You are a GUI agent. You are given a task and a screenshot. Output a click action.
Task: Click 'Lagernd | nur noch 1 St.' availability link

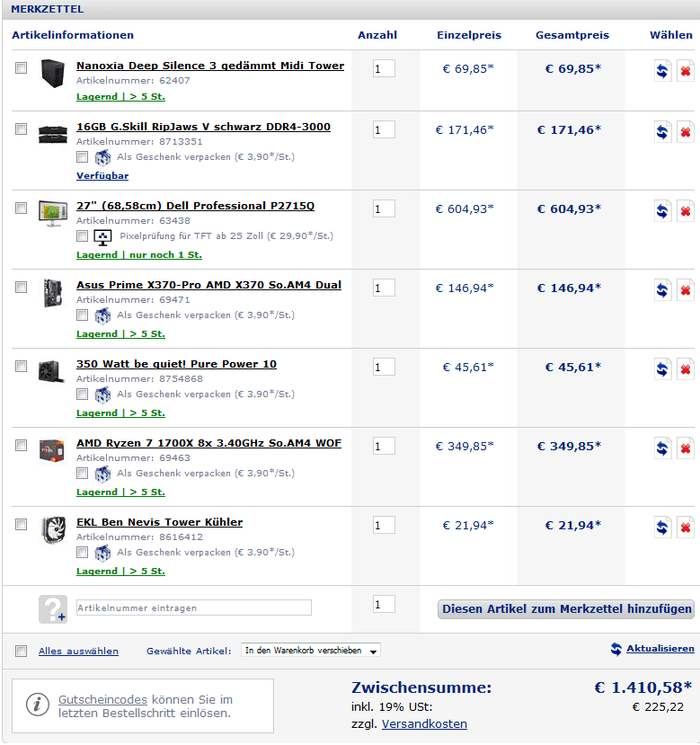[139, 255]
